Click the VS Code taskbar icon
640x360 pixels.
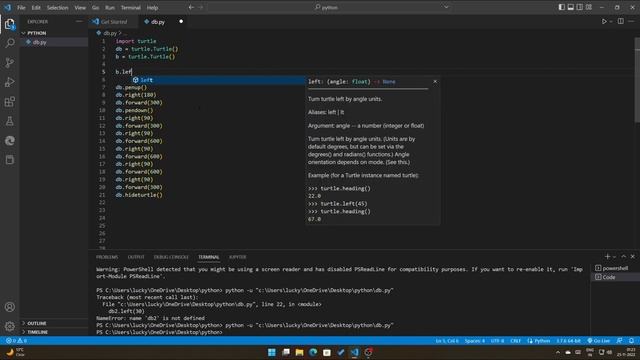click(354, 352)
